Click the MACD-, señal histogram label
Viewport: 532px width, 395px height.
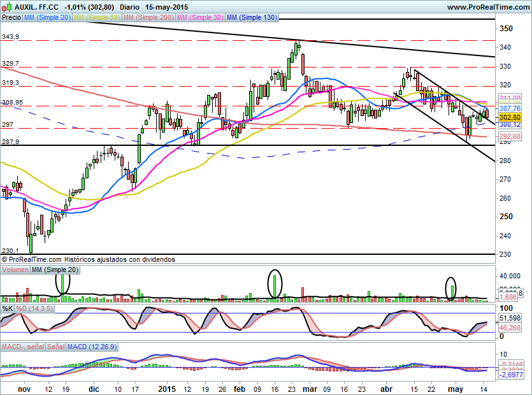click(22, 347)
